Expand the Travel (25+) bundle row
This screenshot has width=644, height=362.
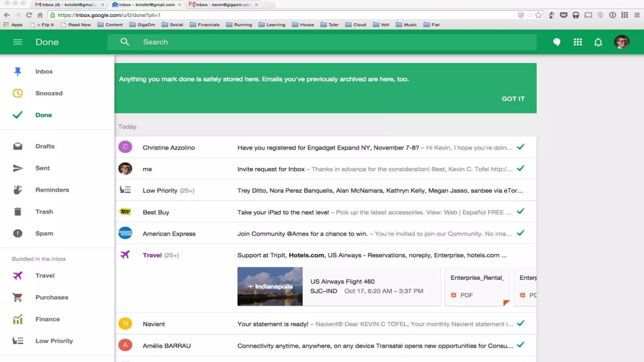[325, 255]
